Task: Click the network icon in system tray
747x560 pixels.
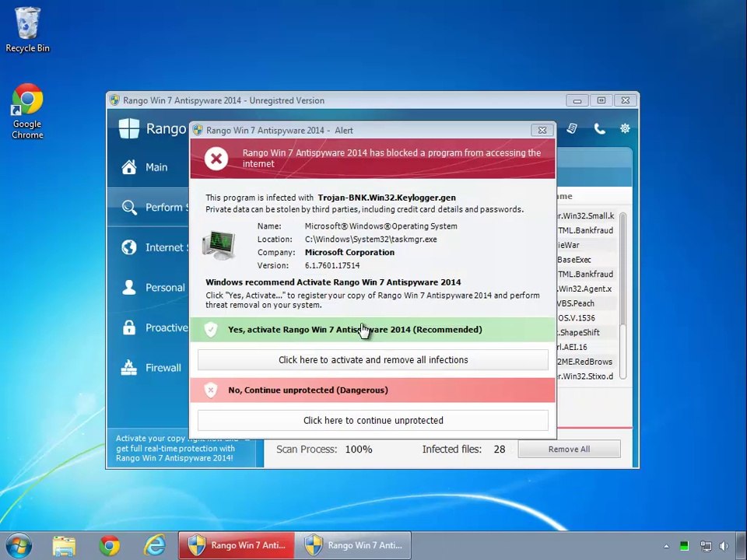Action: pos(706,546)
